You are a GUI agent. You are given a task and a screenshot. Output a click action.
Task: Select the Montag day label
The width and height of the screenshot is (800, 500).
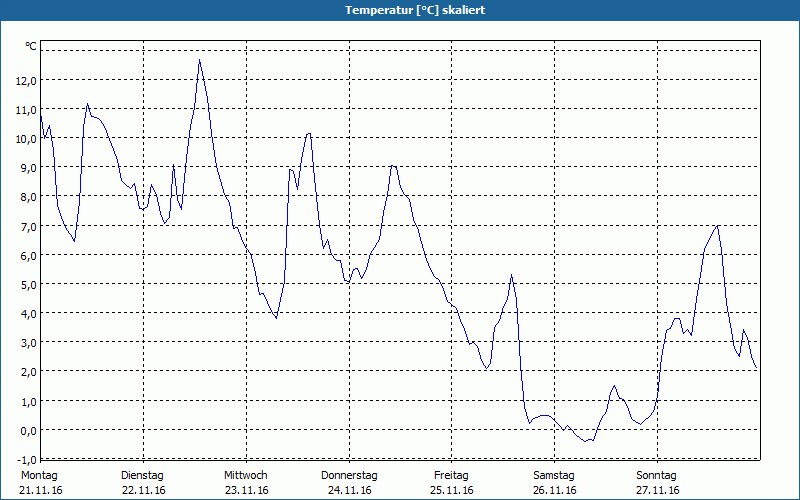(x=39, y=476)
